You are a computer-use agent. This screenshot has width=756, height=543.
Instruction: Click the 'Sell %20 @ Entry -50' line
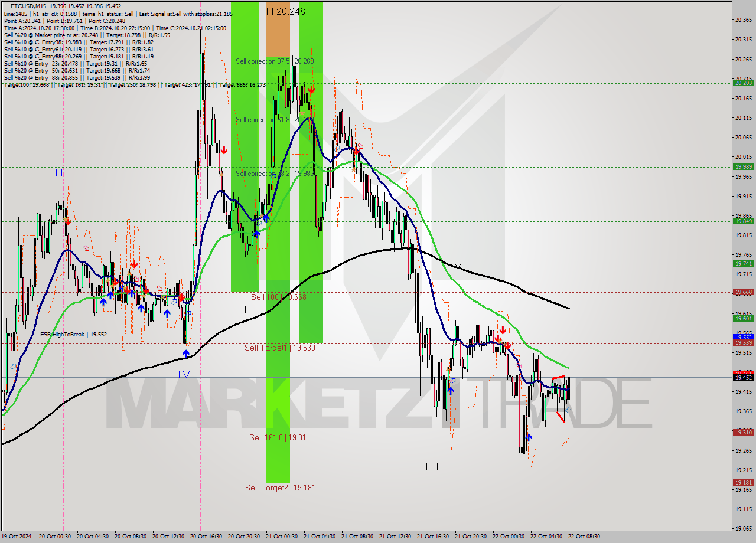77,70
